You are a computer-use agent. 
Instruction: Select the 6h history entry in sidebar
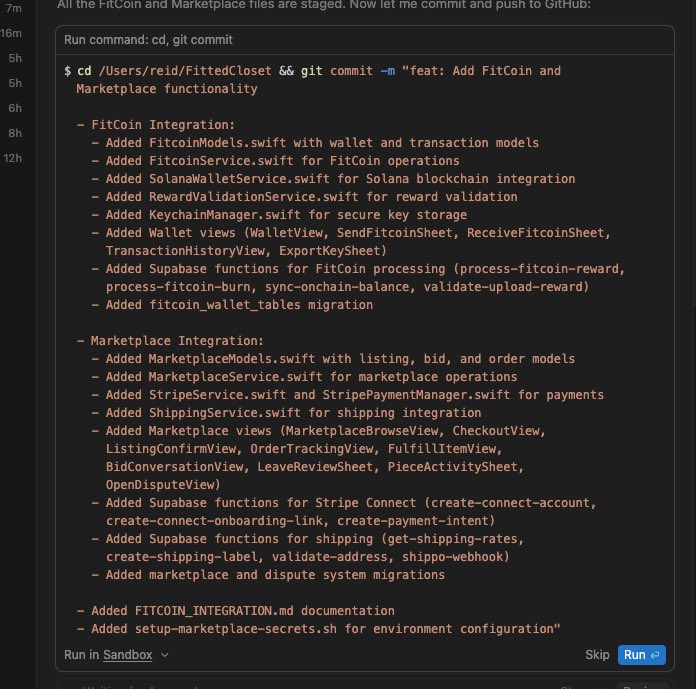tap(15, 108)
